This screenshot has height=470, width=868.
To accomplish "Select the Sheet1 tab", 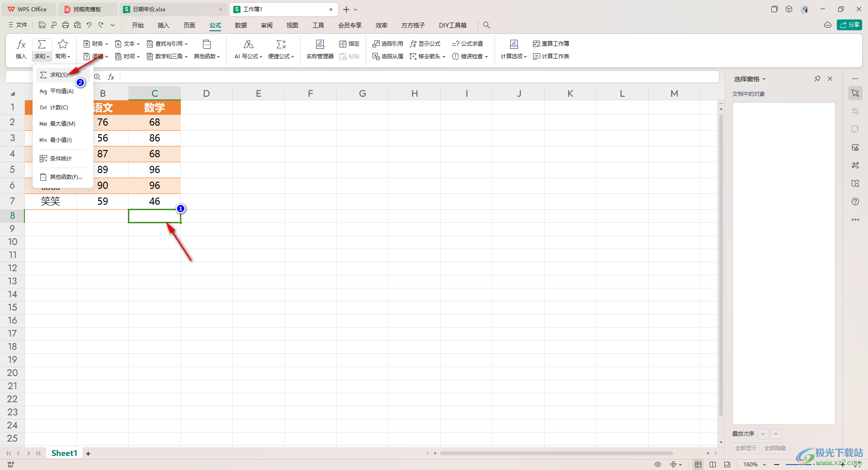I will pos(64,453).
